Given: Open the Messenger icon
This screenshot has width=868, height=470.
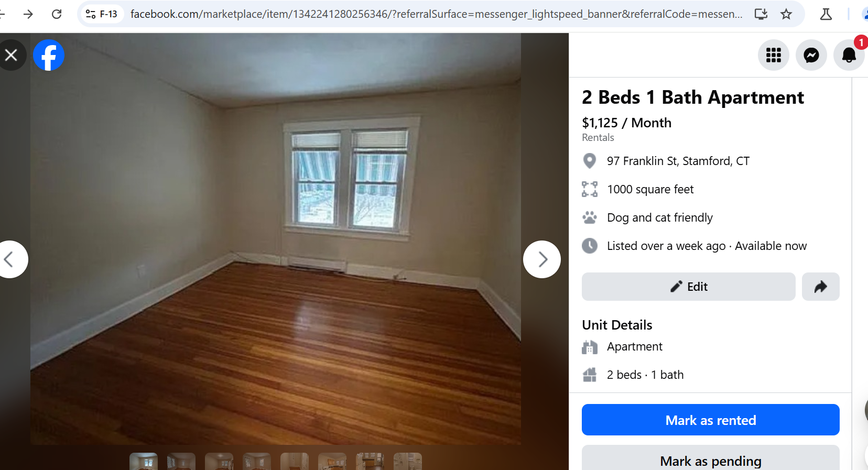Looking at the screenshot, I should point(811,55).
